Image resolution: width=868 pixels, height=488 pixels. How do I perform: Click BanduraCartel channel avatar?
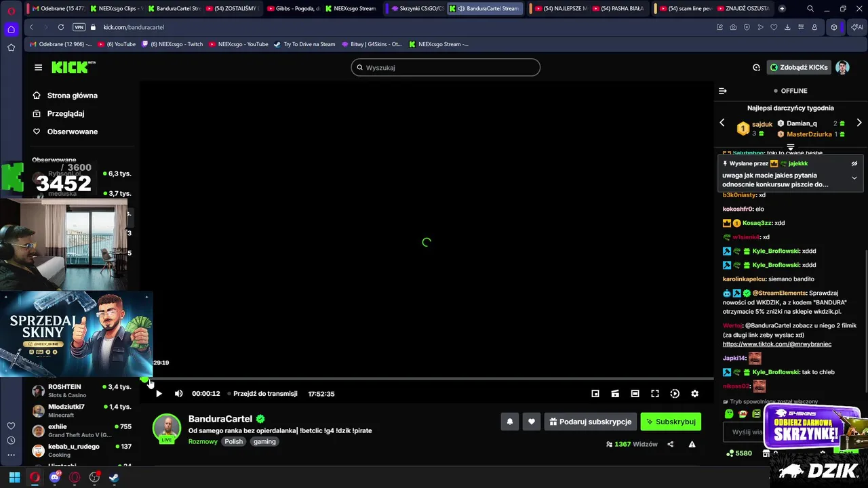166,428
